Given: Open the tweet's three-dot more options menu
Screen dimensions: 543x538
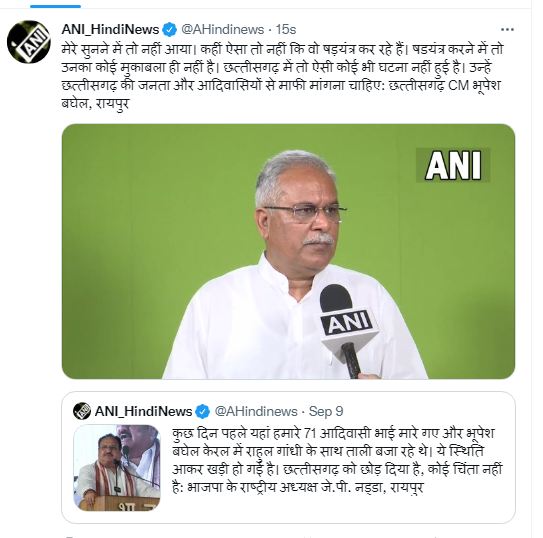Looking at the screenshot, I should tap(507, 30).
